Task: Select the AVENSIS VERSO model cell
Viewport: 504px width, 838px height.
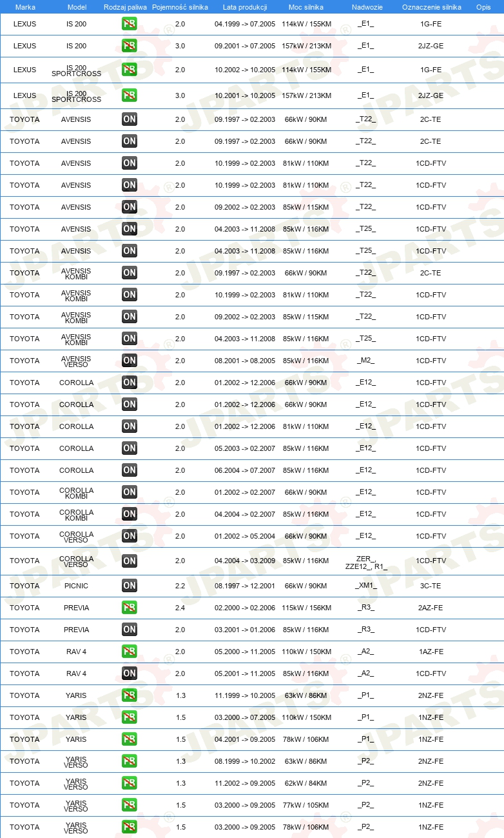Action: coord(77,361)
